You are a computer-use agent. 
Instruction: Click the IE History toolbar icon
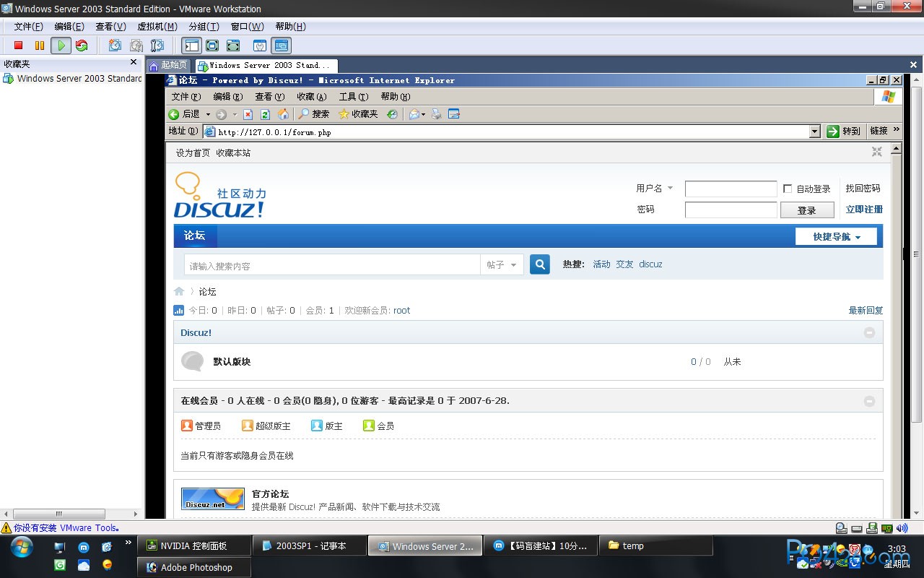point(392,114)
